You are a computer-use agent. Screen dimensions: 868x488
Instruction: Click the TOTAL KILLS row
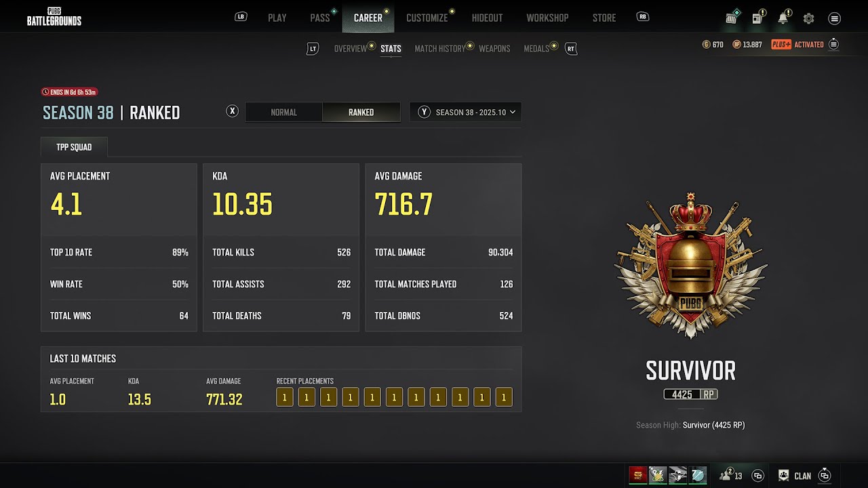[x=281, y=252]
